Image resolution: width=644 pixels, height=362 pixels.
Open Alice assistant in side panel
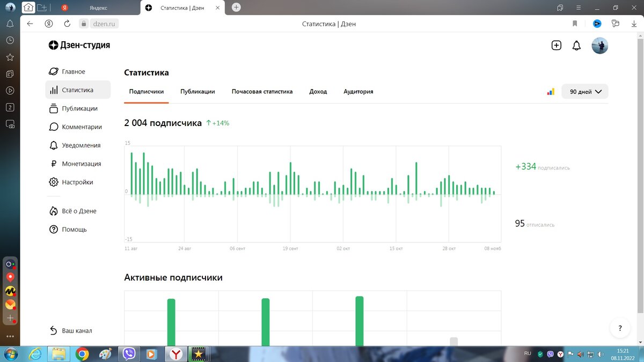coord(10,264)
